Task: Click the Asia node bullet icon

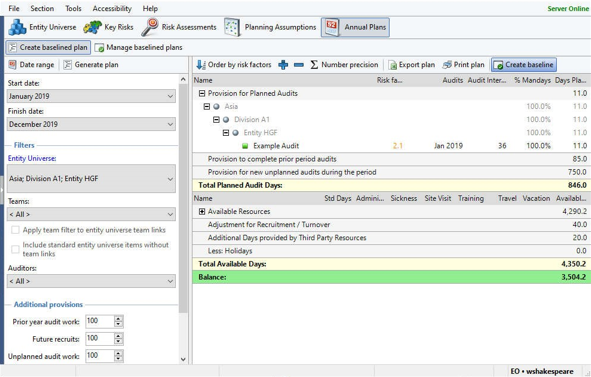Action: pos(216,106)
